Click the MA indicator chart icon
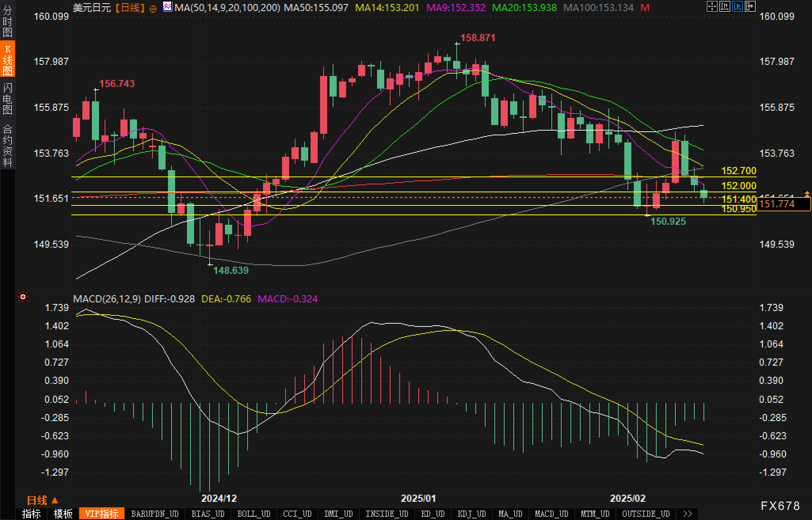Screen dimensions: 812x520 point(168,7)
